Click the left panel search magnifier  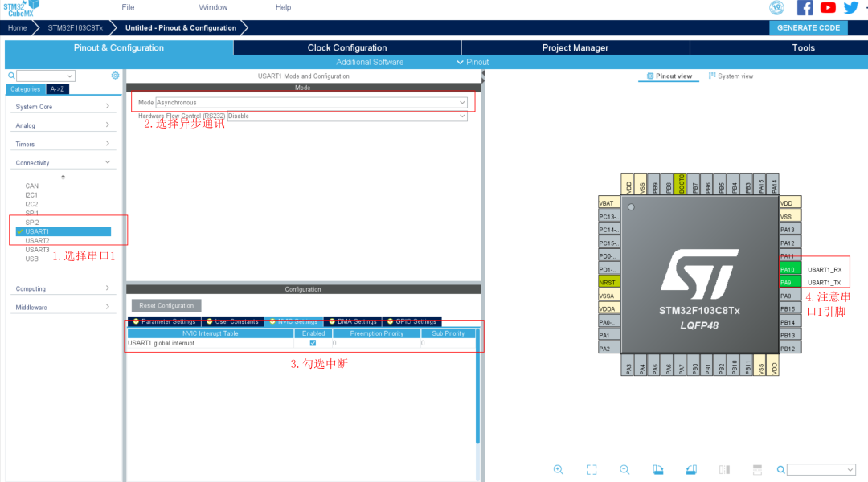pyautogui.click(x=11, y=76)
